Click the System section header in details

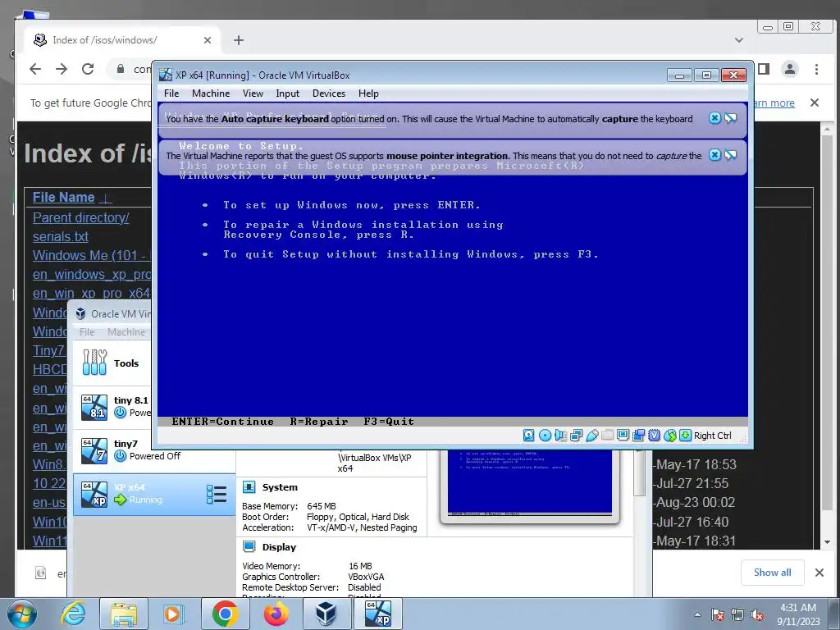(280, 487)
